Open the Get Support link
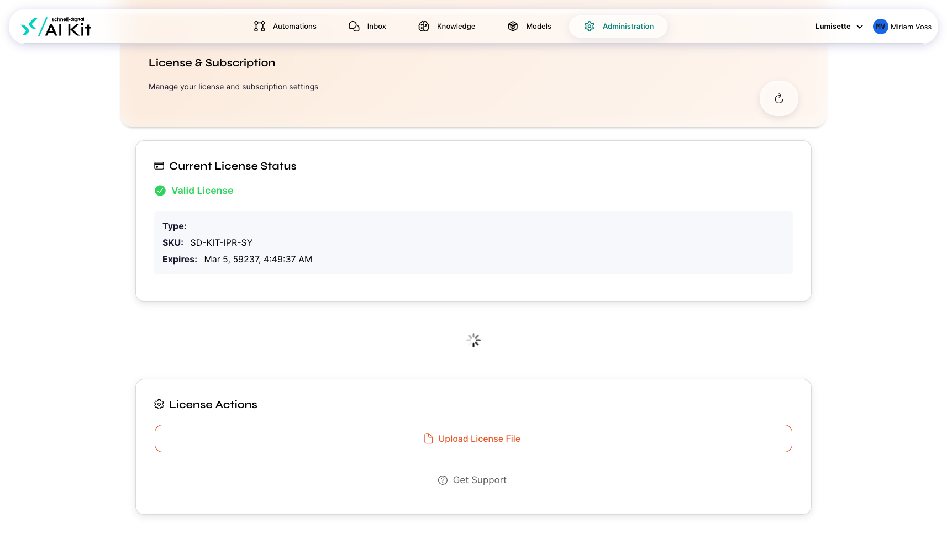 coord(473,480)
